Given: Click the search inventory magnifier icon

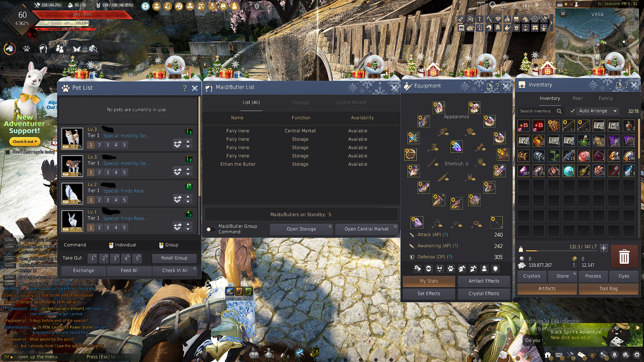Looking at the screenshot, I should pyautogui.click(x=559, y=111).
